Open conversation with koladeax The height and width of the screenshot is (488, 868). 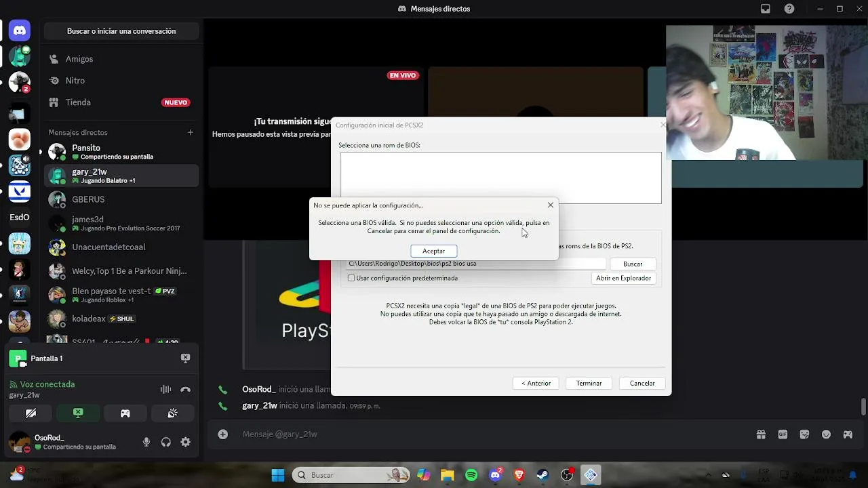point(121,319)
